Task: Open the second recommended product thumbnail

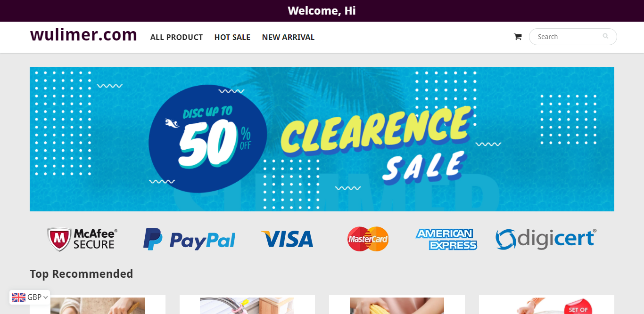Action: pyautogui.click(x=247, y=306)
